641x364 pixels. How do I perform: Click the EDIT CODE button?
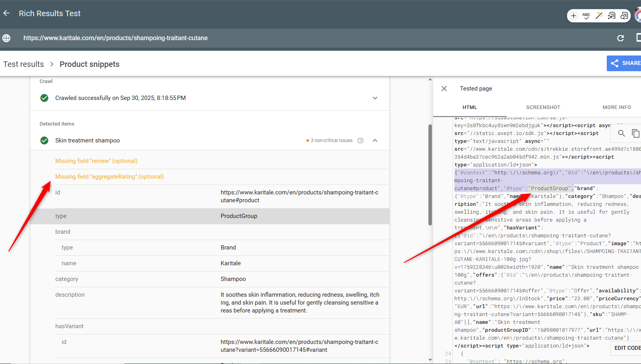[x=627, y=348]
